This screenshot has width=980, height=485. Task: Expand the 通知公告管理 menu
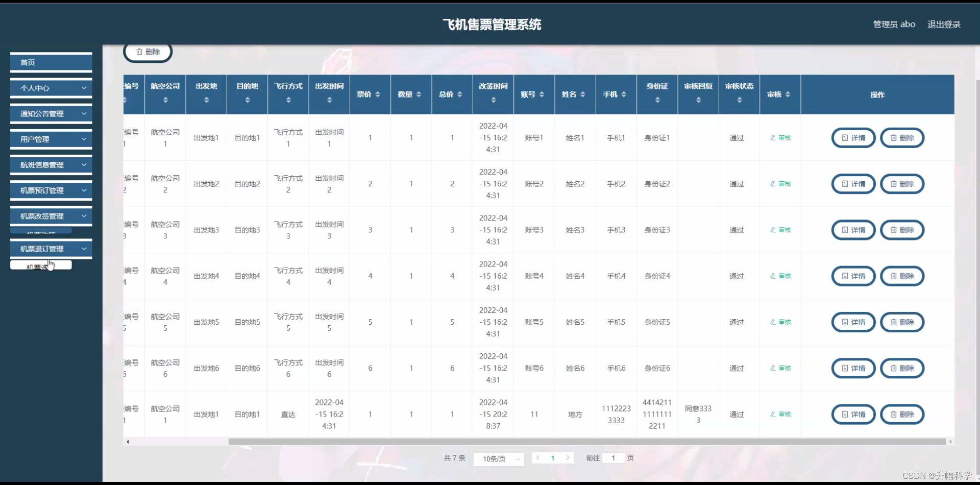[x=51, y=113]
